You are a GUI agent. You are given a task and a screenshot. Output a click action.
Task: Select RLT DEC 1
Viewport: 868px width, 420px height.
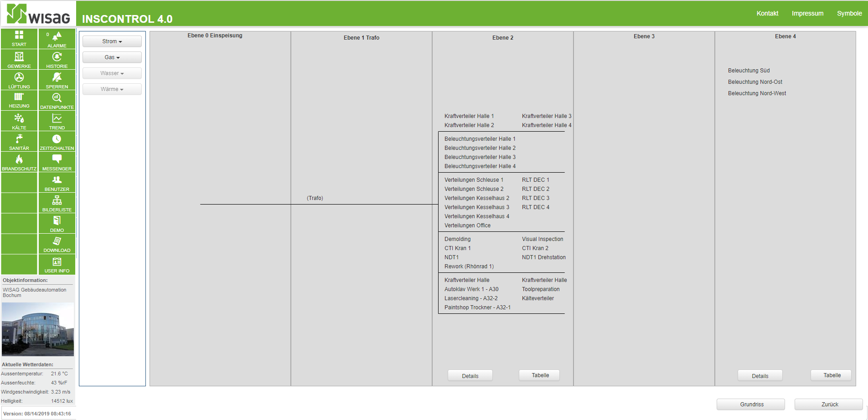(536, 180)
